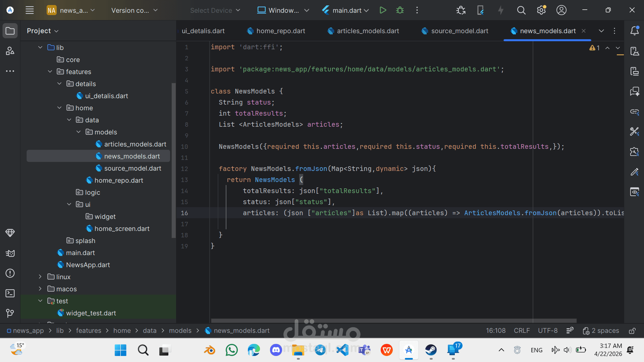
Task: Switch to the home_repo.dart tab
Action: (x=280, y=31)
